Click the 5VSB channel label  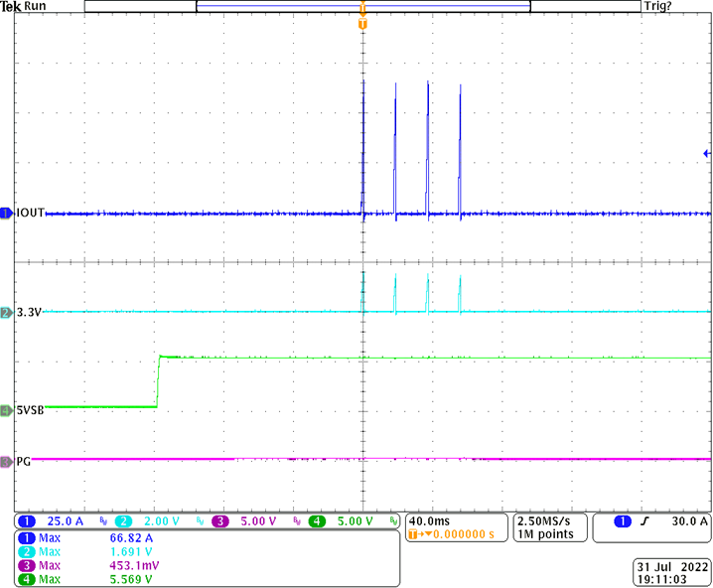coord(31,410)
